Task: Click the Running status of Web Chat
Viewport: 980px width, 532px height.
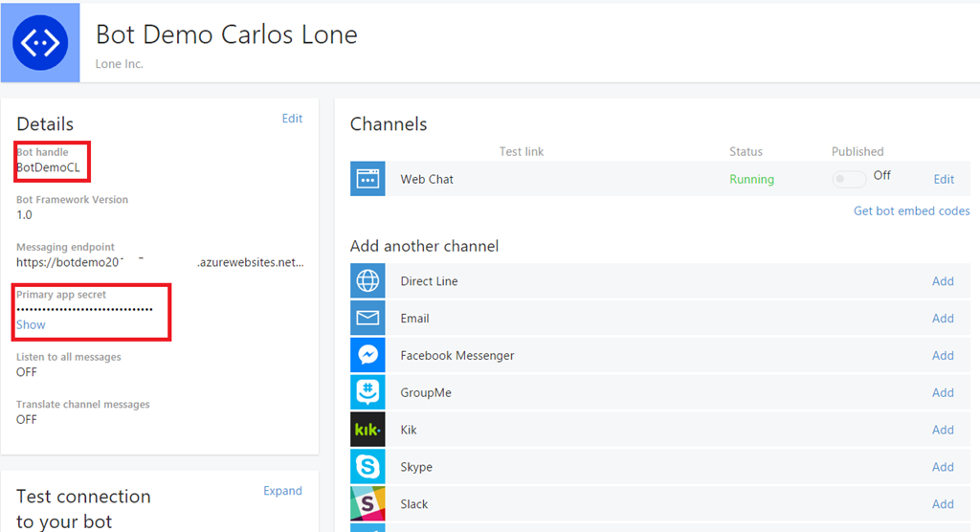Action: click(x=752, y=180)
